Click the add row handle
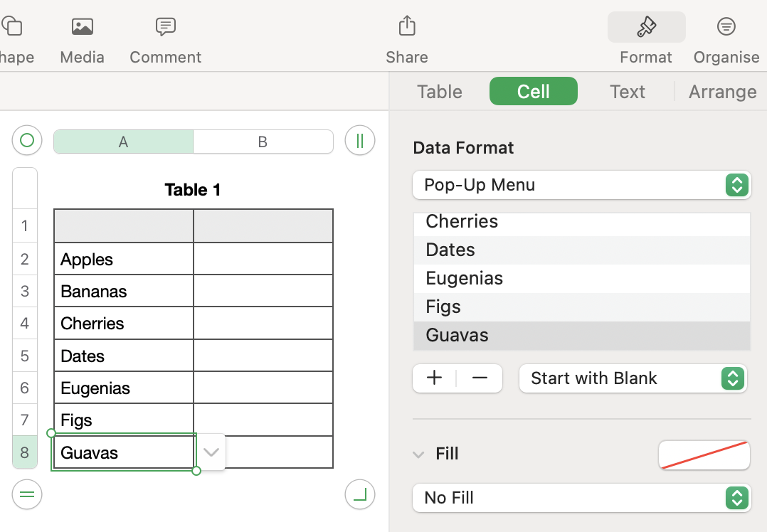This screenshot has width=767, height=532. tap(27, 494)
